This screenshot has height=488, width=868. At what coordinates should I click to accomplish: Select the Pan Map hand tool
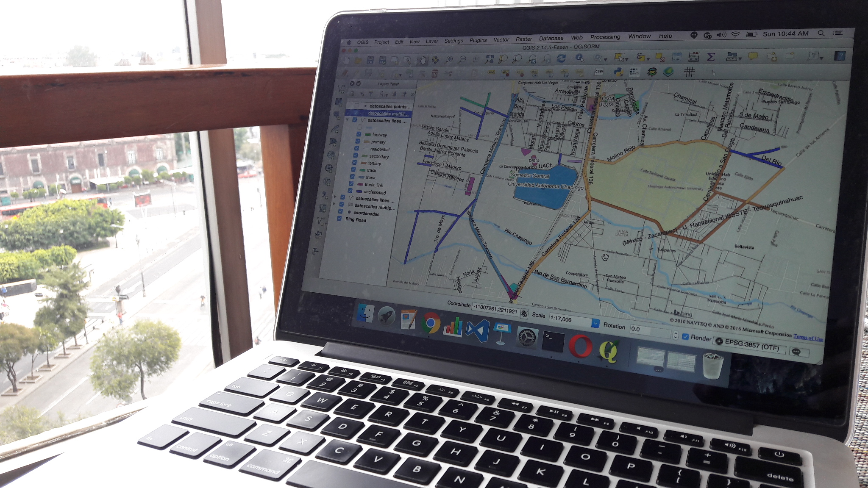point(422,60)
